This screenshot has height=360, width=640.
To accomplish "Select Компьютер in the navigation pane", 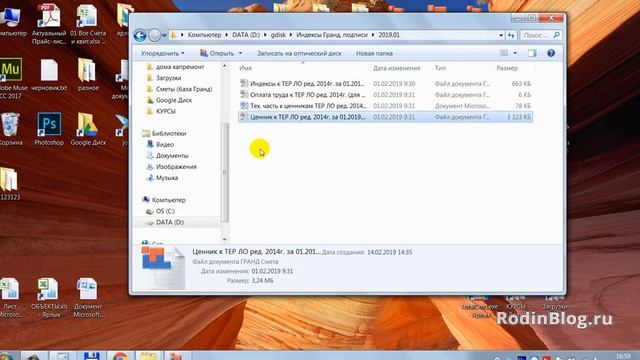I will coord(169,200).
